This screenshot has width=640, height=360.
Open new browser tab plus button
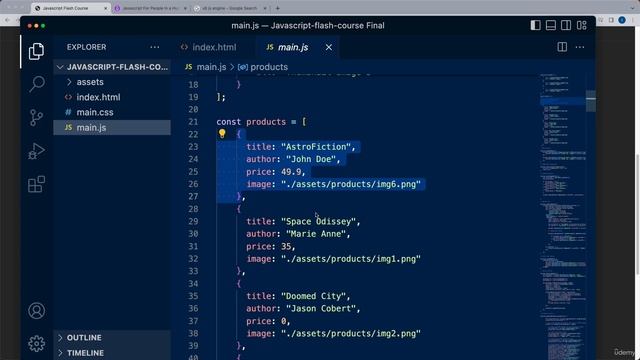(278, 8)
